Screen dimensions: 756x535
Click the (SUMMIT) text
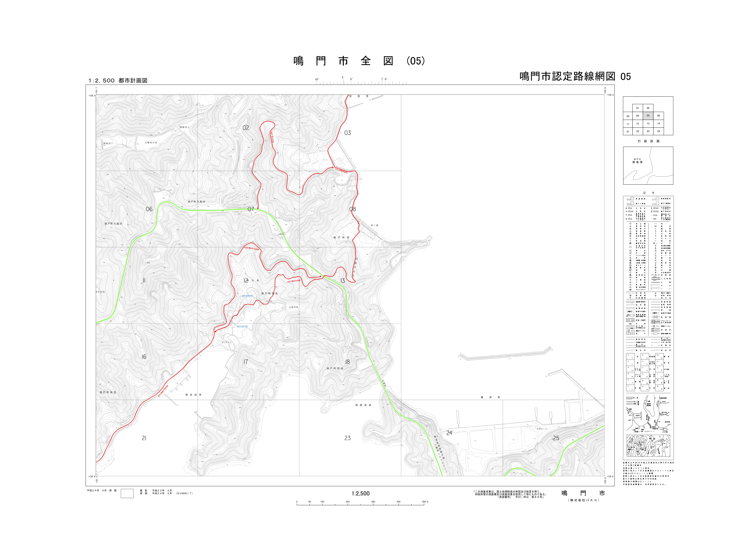click(x=184, y=494)
